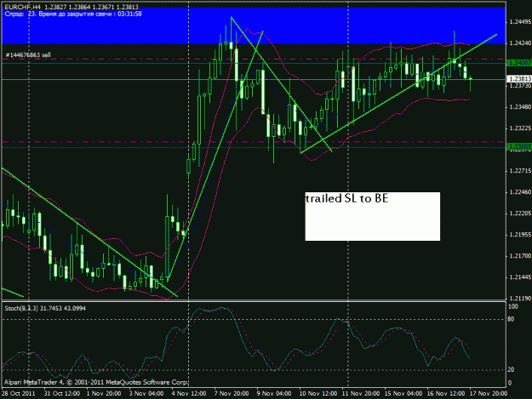Click the green 1.23005 price tag
532x399 pixels.
coord(519,146)
